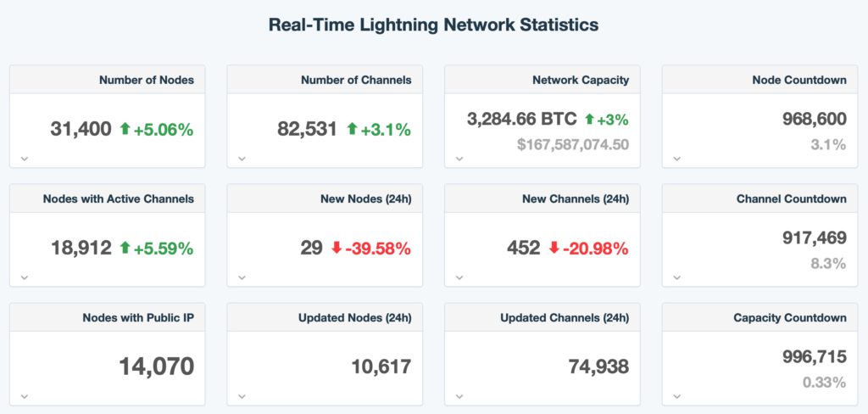This screenshot has width=868, height=414.
Task: Click the Updated Nodes (24h) value 10,617
Action: (381, 366)
